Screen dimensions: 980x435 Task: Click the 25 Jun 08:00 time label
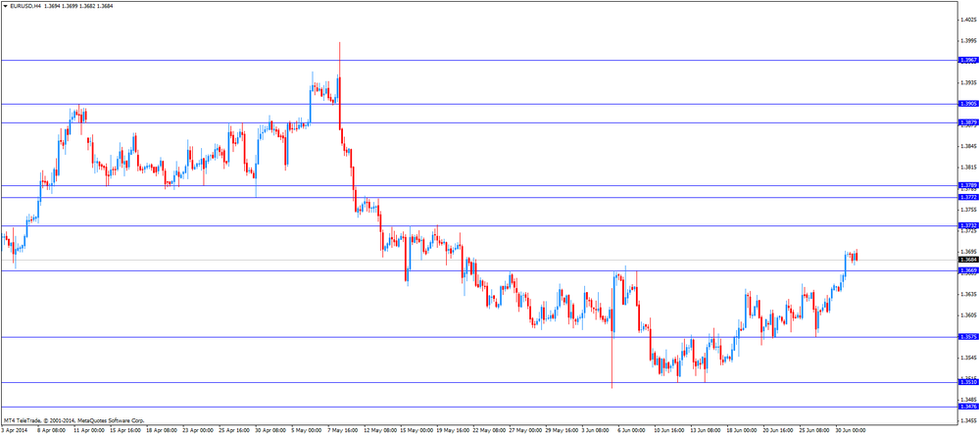click(813, 430)
